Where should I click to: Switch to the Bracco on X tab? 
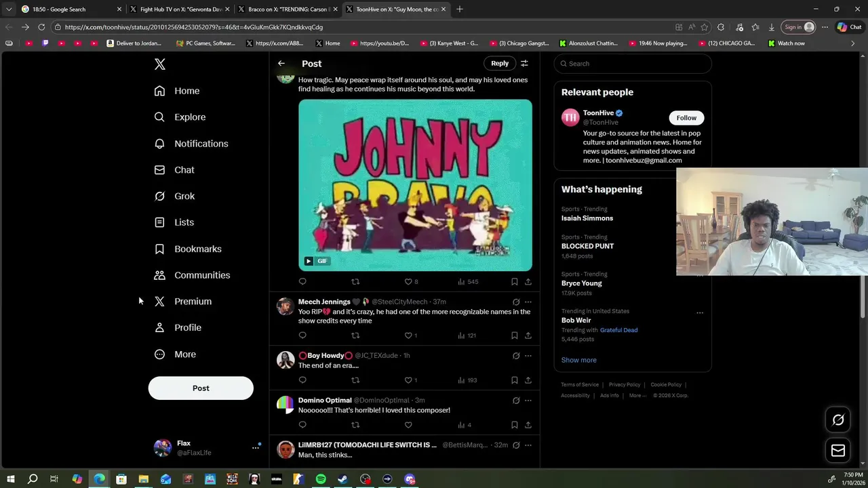tap(288, 9)
